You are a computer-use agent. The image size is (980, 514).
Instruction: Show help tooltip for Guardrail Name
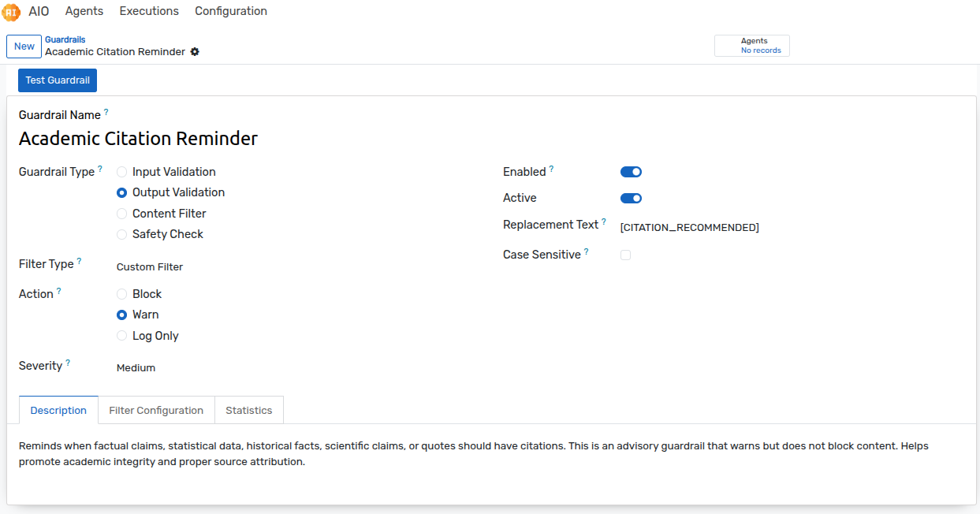pos(106,112)
